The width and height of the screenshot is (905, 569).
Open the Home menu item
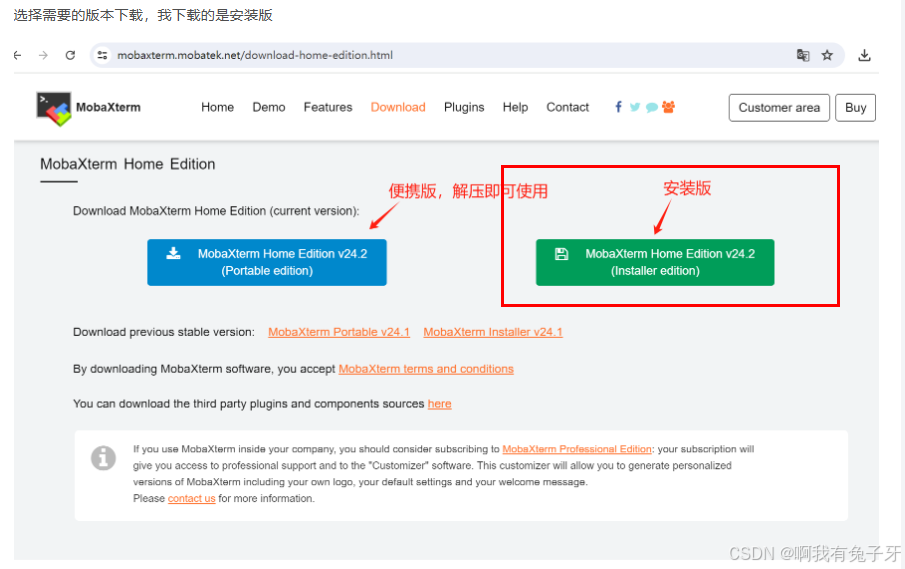click(x=217, y=107)
